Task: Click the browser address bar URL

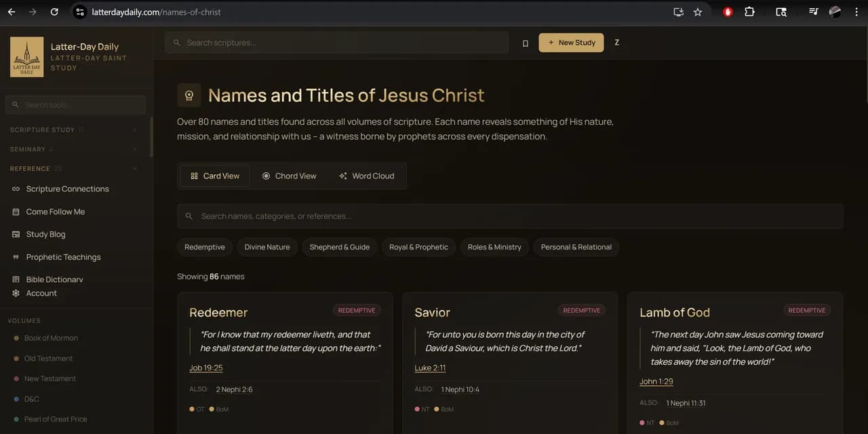Action: (x=157, y=12)
